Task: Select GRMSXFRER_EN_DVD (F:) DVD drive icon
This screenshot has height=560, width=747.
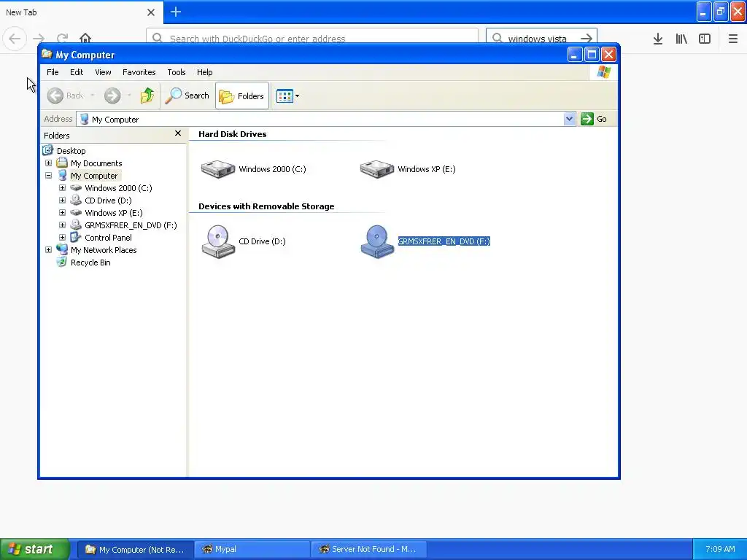Action: (377, 241)
